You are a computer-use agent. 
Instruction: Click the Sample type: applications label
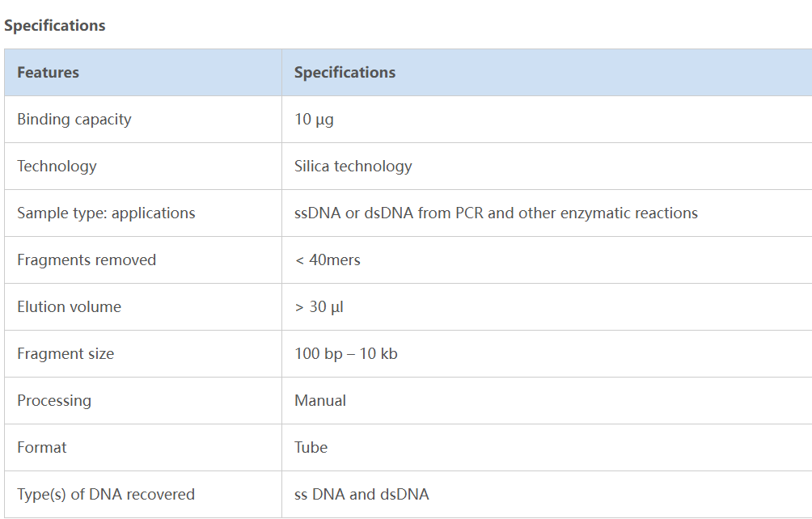(106, 213)
